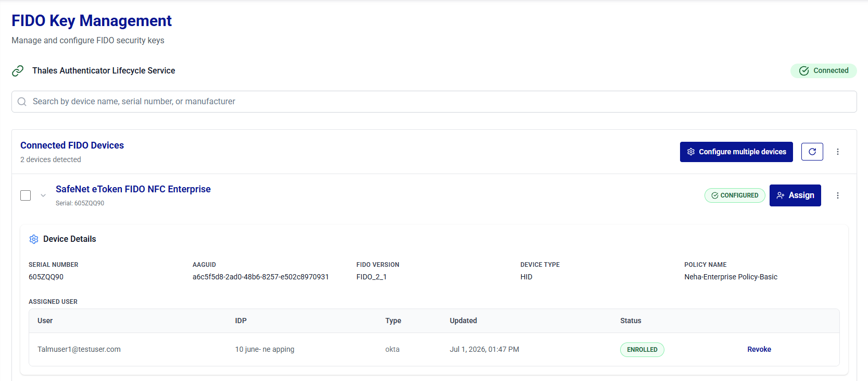This screenshot has width=868, height=381.
Task: Click the Type column header
Action: click(x=393, y=321)
